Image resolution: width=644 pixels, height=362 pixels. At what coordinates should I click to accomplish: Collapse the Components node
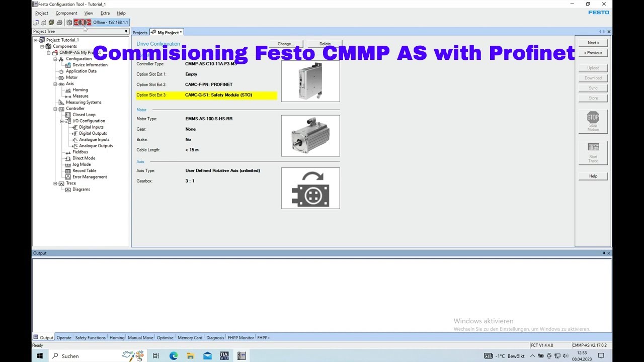(x=42, y=46)
